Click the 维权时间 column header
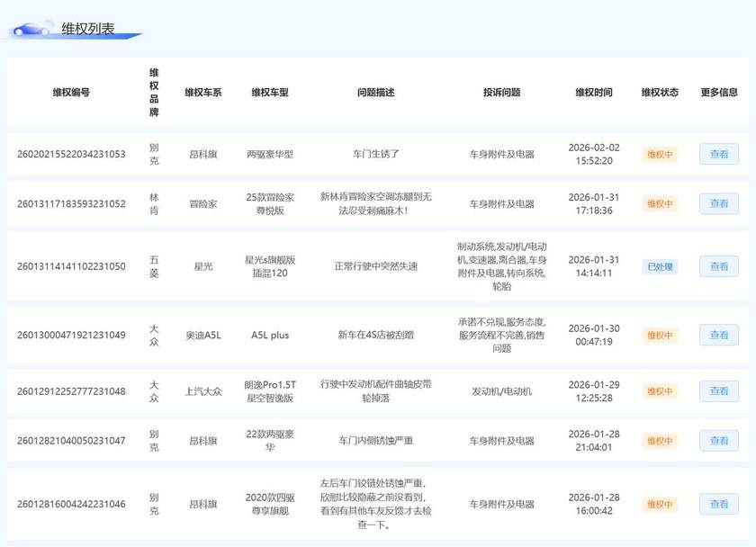Viewport: 756px width, 547px height. click(594, 93)
